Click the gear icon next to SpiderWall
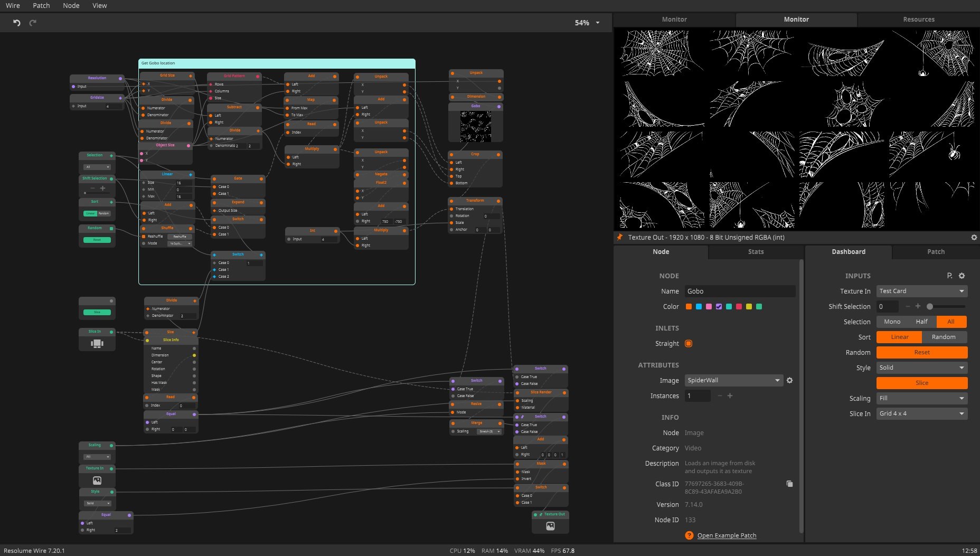 click(x=789, y=380)
